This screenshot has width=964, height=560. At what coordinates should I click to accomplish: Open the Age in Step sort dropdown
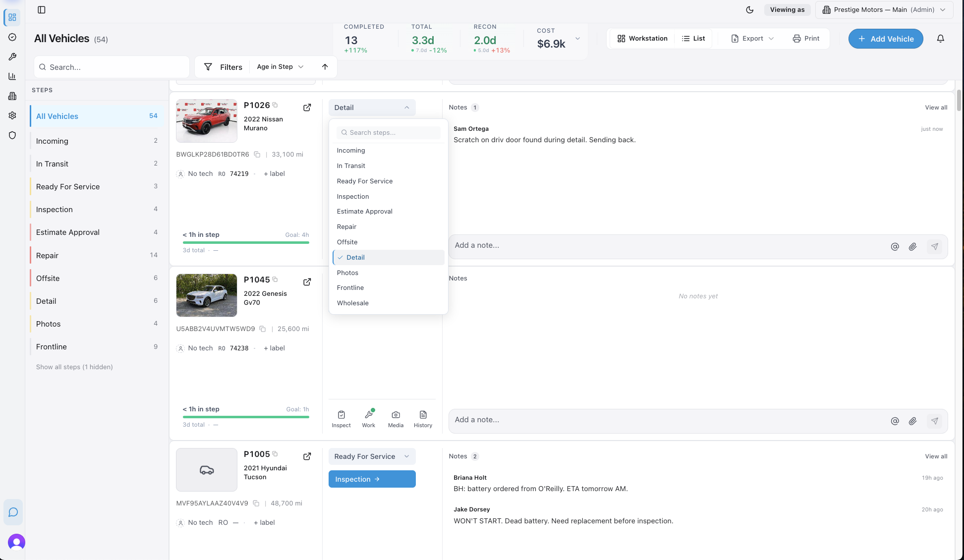tap(280, 67)
